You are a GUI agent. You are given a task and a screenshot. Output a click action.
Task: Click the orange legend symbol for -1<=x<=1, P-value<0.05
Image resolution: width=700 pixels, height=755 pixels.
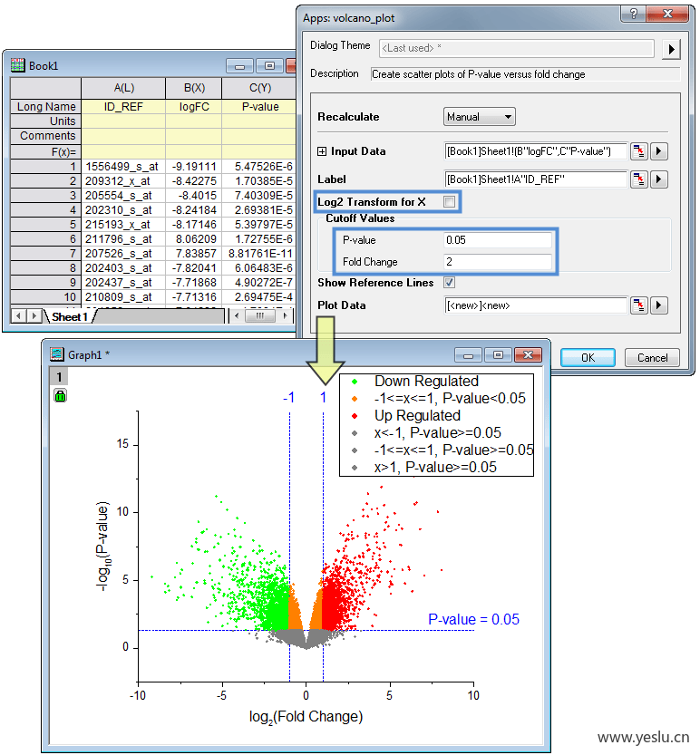point(355,399)
